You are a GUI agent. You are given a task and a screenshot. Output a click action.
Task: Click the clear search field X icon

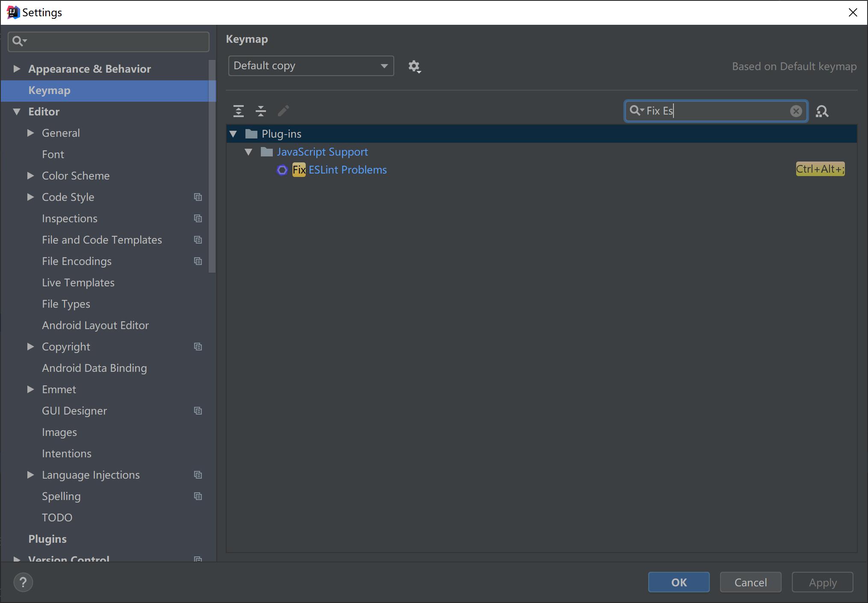tap(796, 111)
